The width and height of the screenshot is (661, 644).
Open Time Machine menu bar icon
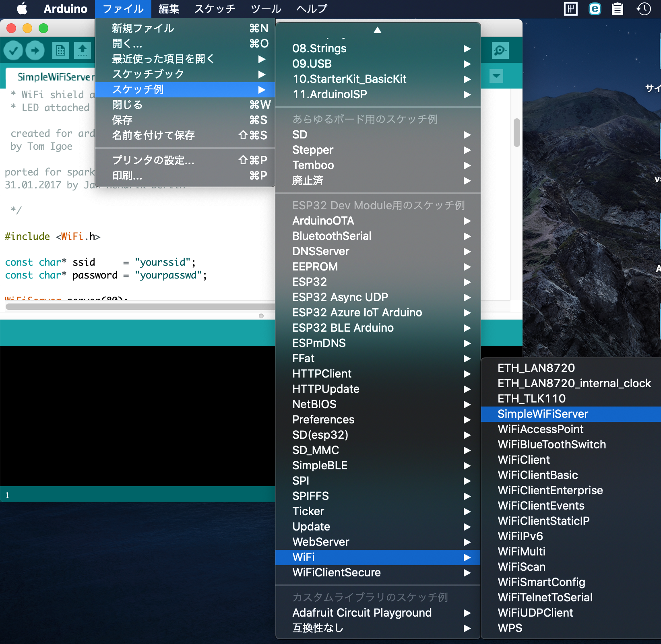coord(643,8)
